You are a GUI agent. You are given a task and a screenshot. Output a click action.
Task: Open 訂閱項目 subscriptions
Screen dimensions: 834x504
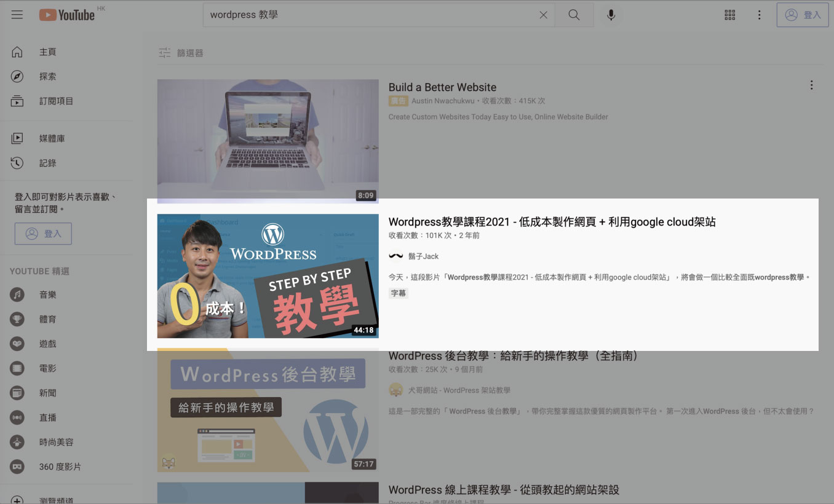point(56,101)
